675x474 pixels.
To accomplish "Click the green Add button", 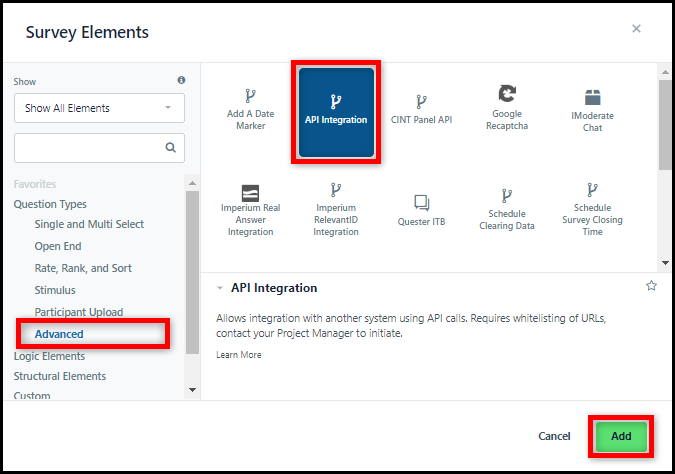I will [621, 437].
